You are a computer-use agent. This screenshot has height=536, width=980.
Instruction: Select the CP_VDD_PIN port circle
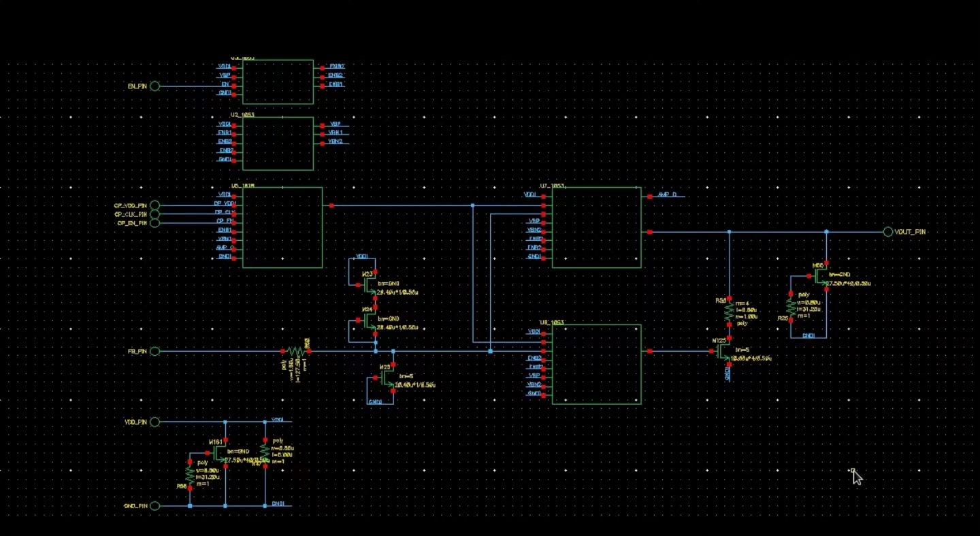tap(155, 205)
